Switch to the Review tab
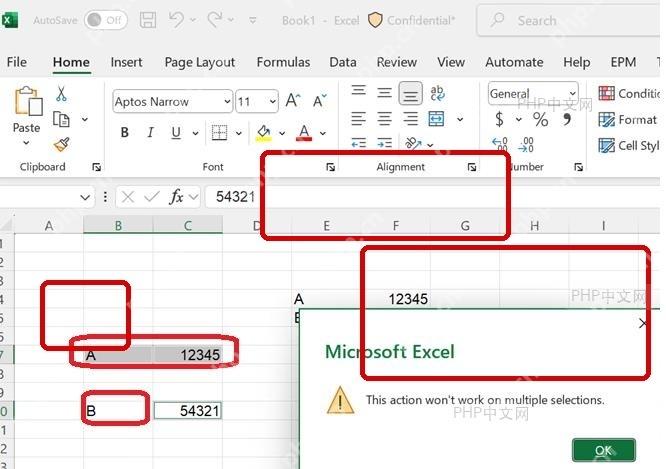This screenshot has height=469, width=666. 396,62
